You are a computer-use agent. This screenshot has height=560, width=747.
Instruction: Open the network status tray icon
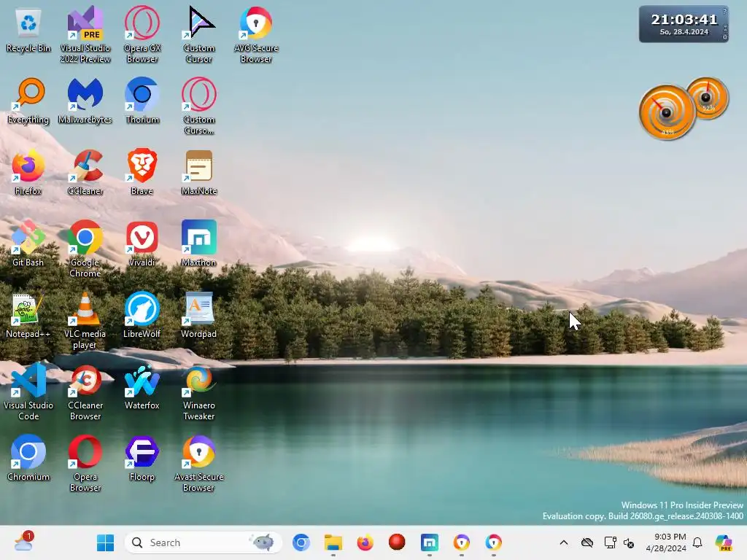tap(610, 542)
